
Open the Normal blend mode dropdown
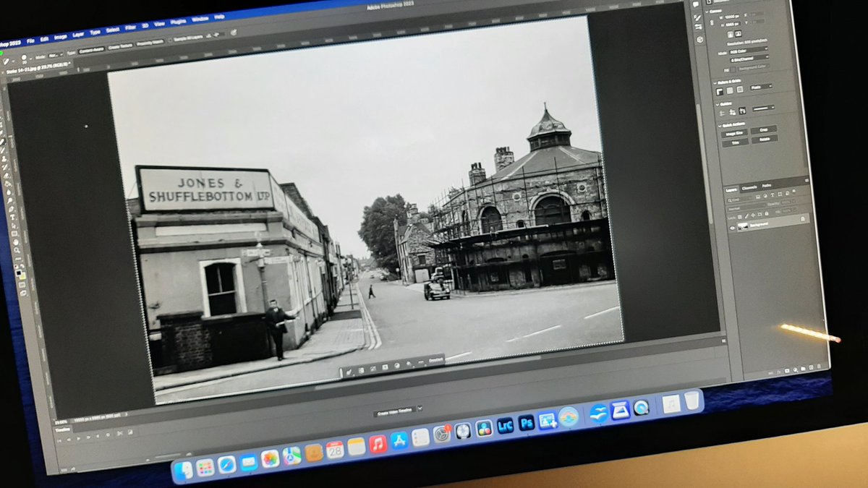[746, 207]
